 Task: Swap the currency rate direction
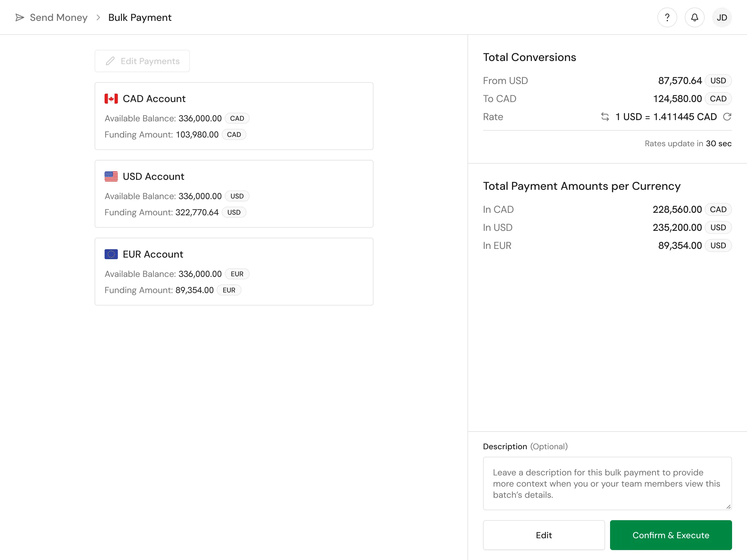605,117
